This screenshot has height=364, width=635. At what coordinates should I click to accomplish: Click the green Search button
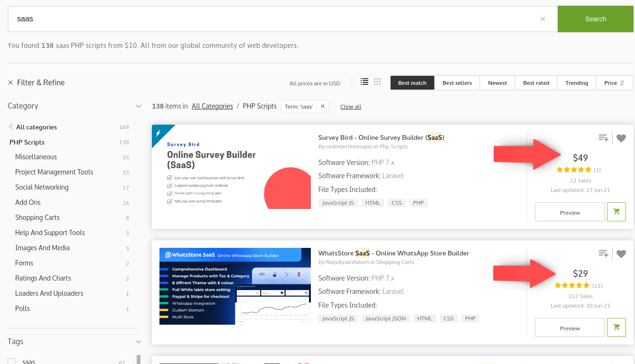[596, 19]
